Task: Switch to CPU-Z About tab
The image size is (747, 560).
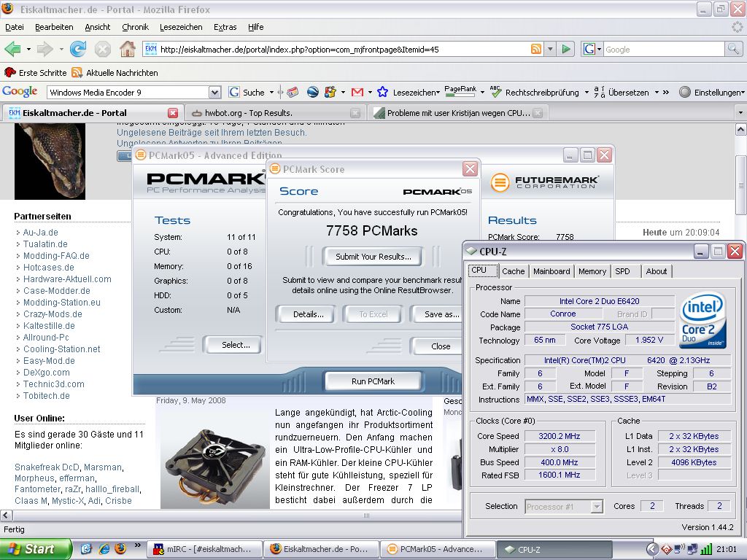Action: (656, 271)
